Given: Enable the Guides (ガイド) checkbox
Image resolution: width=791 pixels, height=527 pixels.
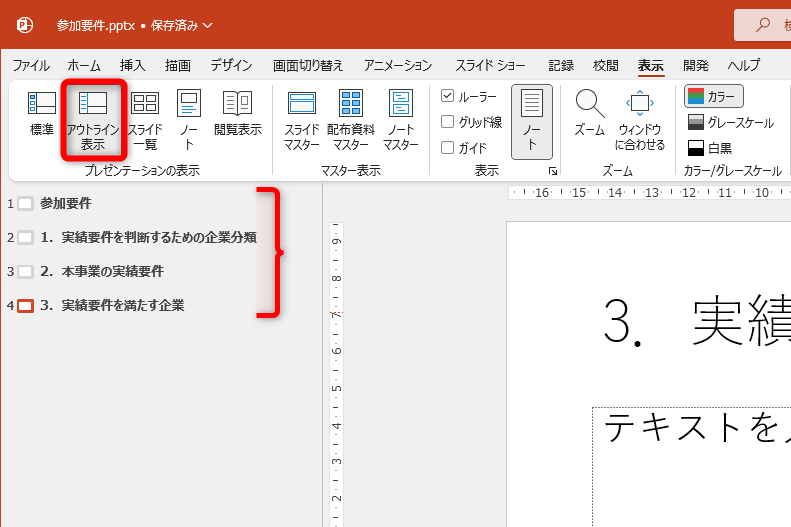Looking at the screenshot, I should pos(447,148).
